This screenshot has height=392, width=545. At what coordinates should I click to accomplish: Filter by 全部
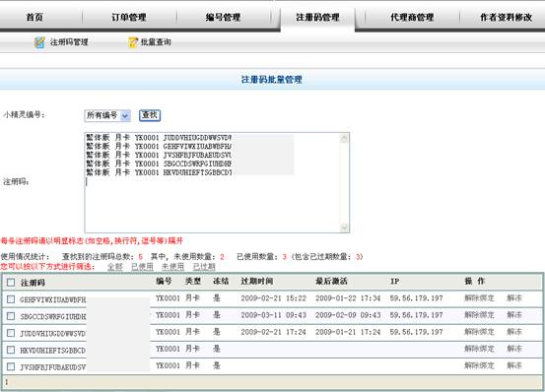pyautogui.click(x=115, y=267)
